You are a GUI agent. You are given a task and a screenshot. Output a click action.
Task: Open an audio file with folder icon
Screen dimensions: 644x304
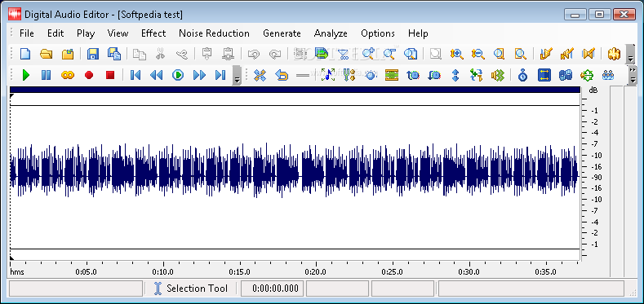[x=47, y=54]
